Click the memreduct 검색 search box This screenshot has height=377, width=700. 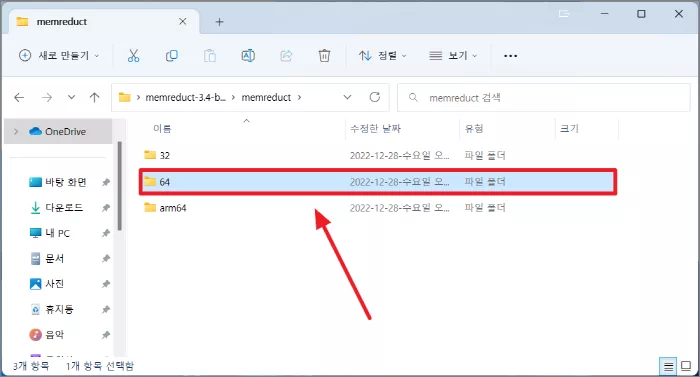543,97
